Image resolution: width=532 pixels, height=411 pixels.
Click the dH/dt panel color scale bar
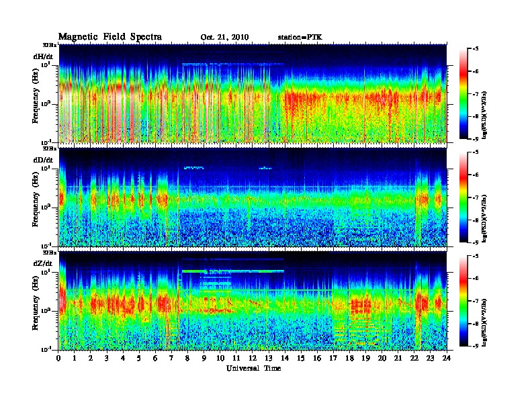tap(463, 93)
